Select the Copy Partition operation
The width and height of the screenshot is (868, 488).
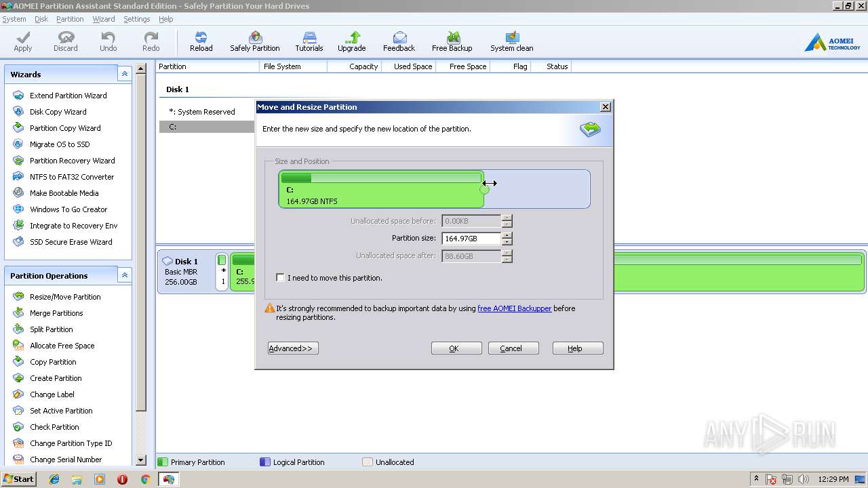53,362
